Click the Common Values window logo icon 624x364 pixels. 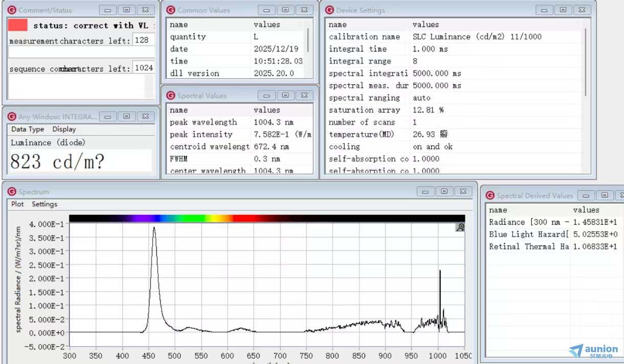[170, 10]
